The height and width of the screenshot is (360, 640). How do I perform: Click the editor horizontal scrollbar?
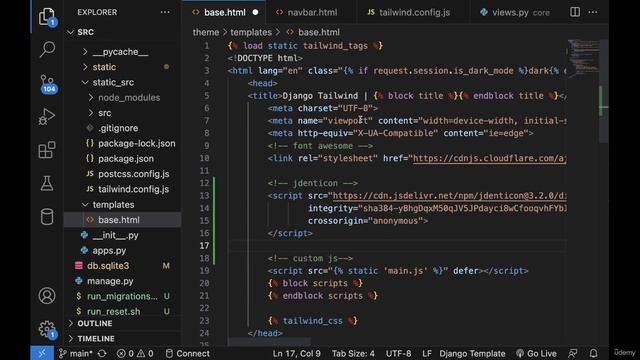coord(269,341)
